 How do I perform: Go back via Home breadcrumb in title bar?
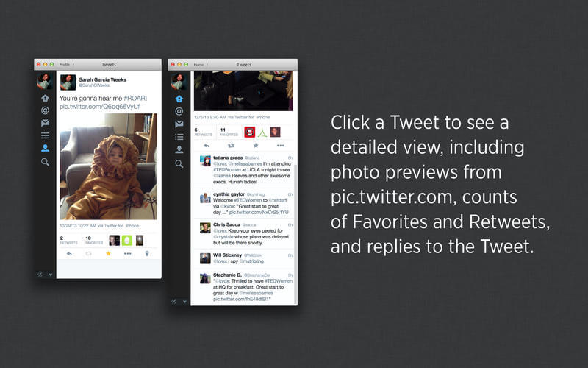click(x=198, y=65)
